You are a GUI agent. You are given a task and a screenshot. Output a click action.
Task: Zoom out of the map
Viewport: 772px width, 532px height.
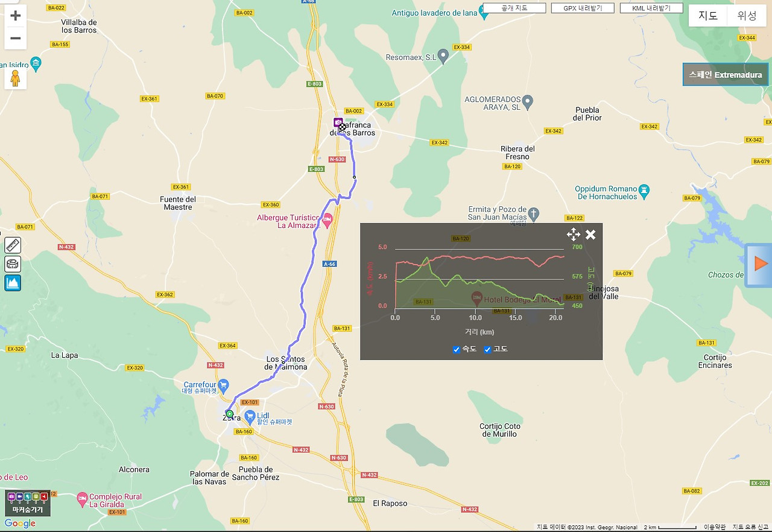click(x=16, y=39)
